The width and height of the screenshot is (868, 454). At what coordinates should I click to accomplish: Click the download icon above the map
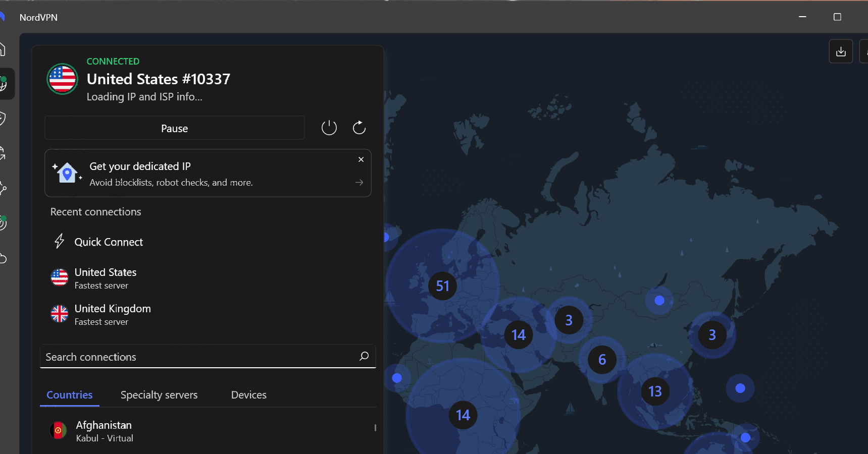tap(841, 51)
